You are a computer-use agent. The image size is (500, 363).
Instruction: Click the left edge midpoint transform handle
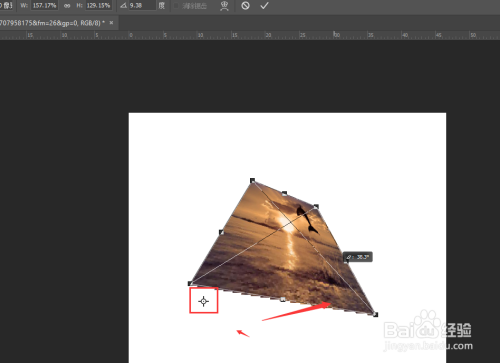tap(221, 232)
